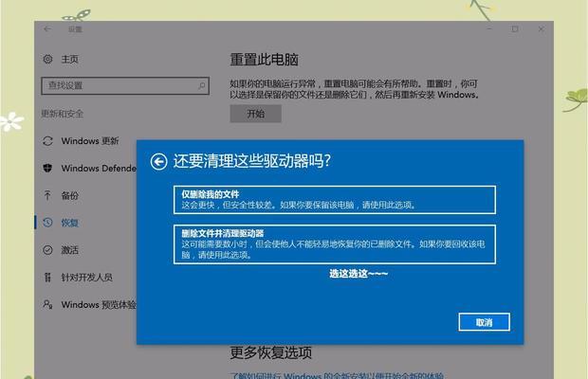
Task: Click the developer tools icon
Action: tap(47, 277)
